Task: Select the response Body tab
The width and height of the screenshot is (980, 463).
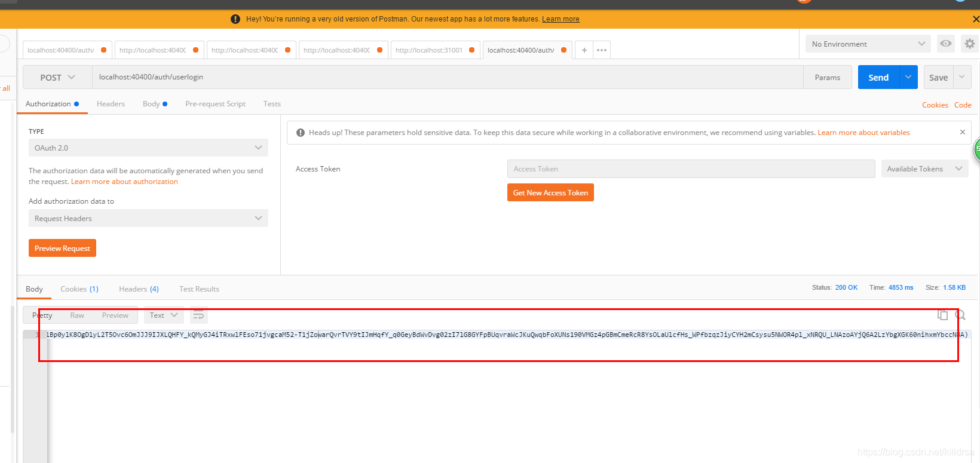Action: [34, 289]
